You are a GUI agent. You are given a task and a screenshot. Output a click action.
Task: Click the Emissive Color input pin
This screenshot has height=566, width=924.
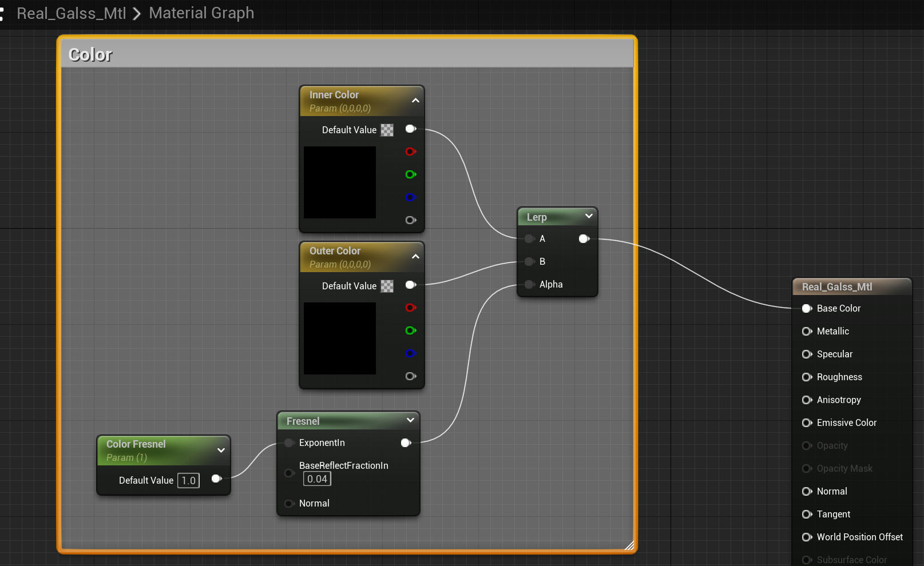807,423
